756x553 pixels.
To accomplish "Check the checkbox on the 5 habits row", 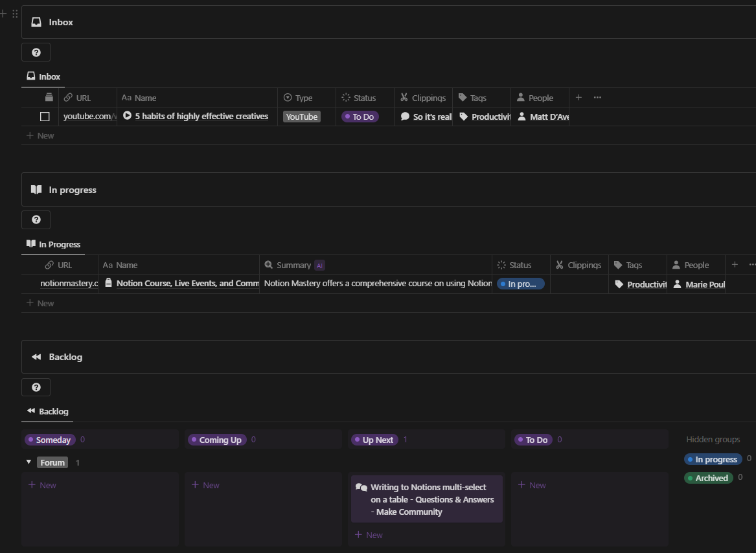I will point(45,117).
